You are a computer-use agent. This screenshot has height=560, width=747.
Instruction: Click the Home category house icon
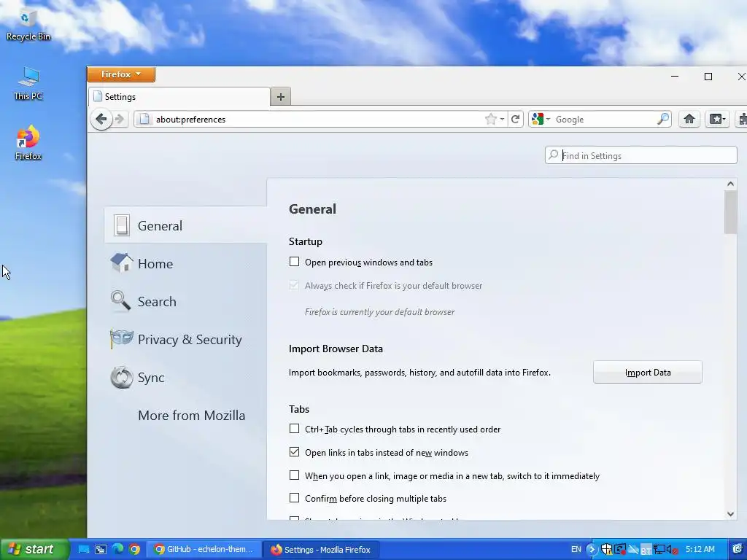click(x=122, y=262)
